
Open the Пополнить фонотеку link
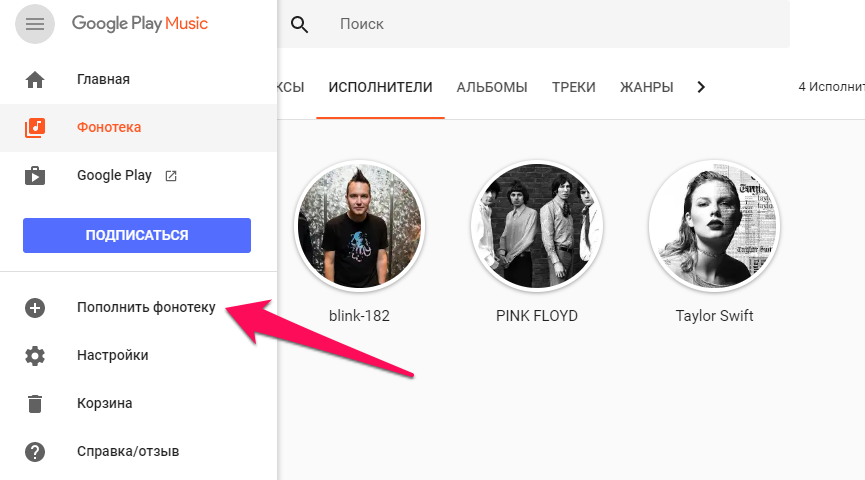pos(146,307)
